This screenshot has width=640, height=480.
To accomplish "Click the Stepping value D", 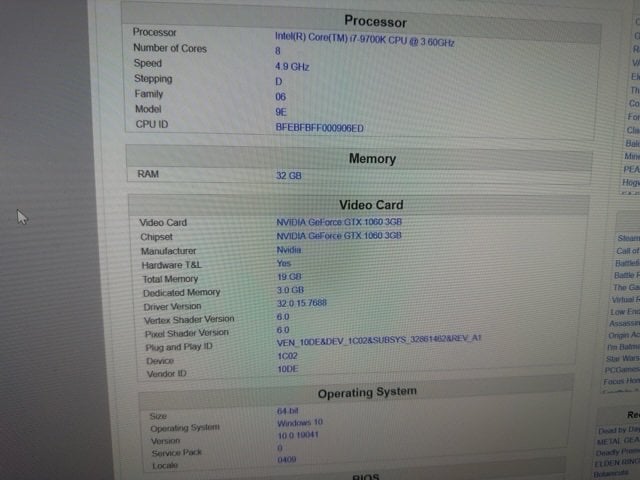I will pos(278,82).
